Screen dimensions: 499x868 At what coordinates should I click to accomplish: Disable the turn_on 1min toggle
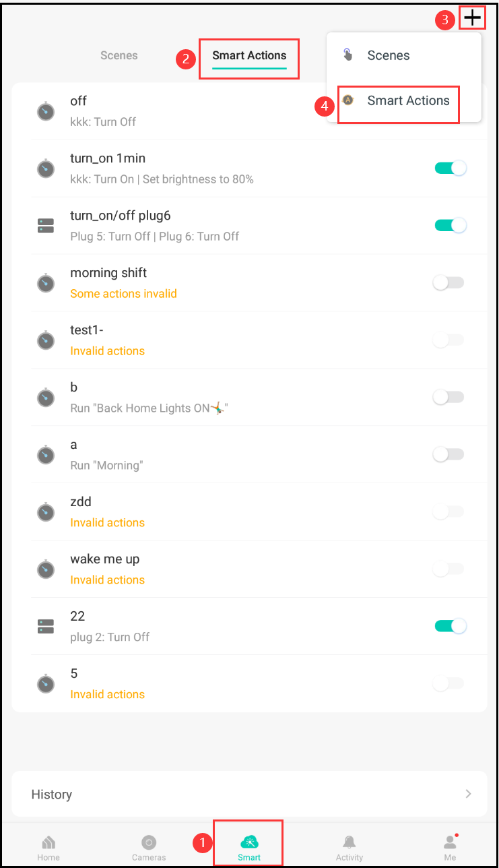(451, 168)
